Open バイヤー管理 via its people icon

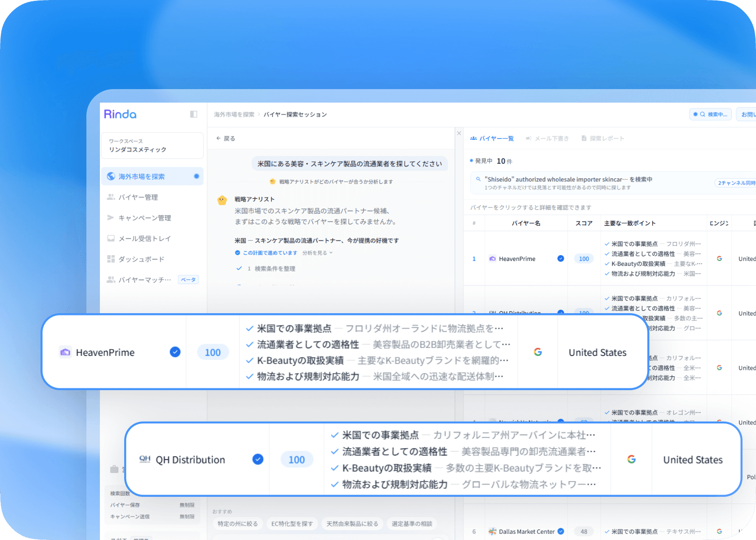point(111,197)
